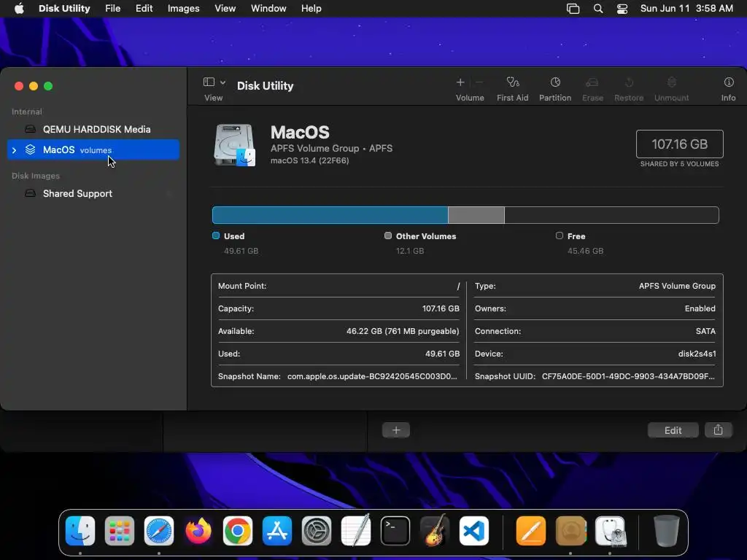Open the Apple menu
The height and width of the screenshot is (560, 747).
tap(19, 9)
